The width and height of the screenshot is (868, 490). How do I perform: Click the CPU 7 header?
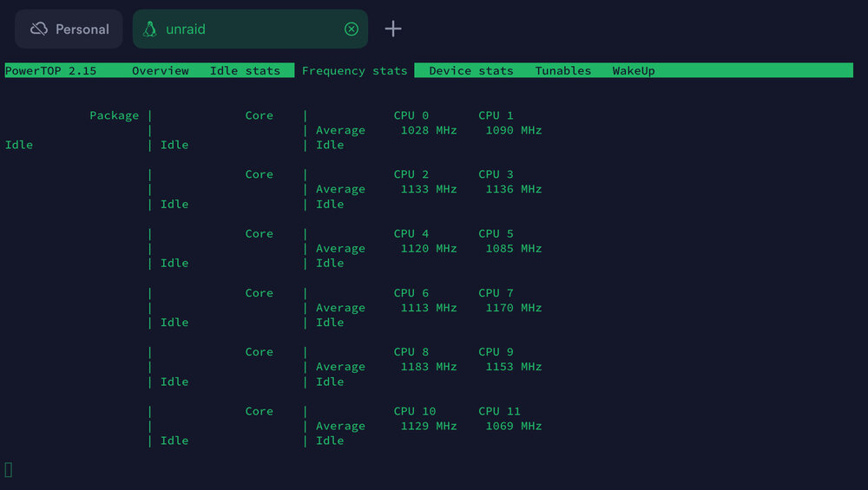(x=496, y=293)
